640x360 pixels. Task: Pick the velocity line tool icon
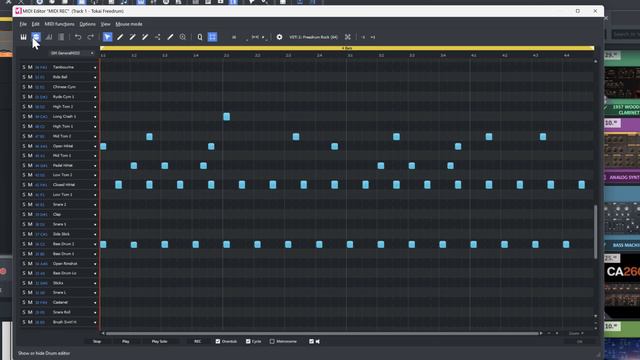click(158, 37)
